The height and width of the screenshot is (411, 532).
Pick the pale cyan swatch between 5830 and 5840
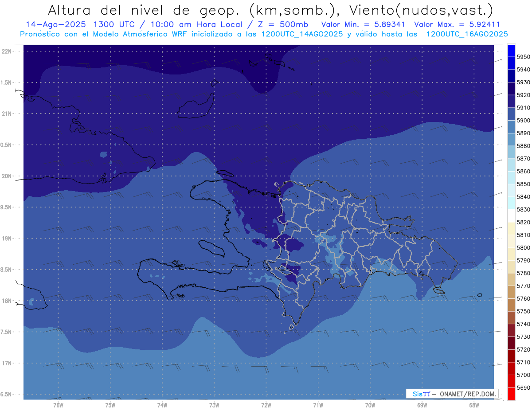point(511,203)
